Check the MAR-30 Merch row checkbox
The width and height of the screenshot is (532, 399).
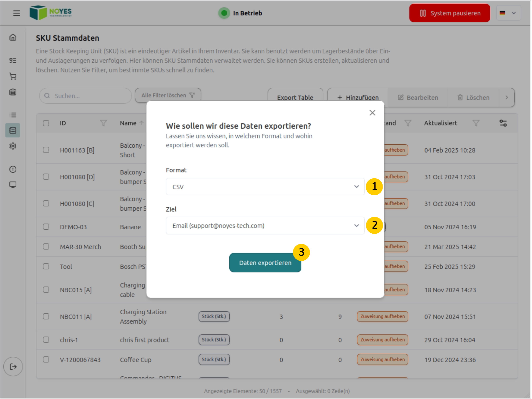click(46, 247)
